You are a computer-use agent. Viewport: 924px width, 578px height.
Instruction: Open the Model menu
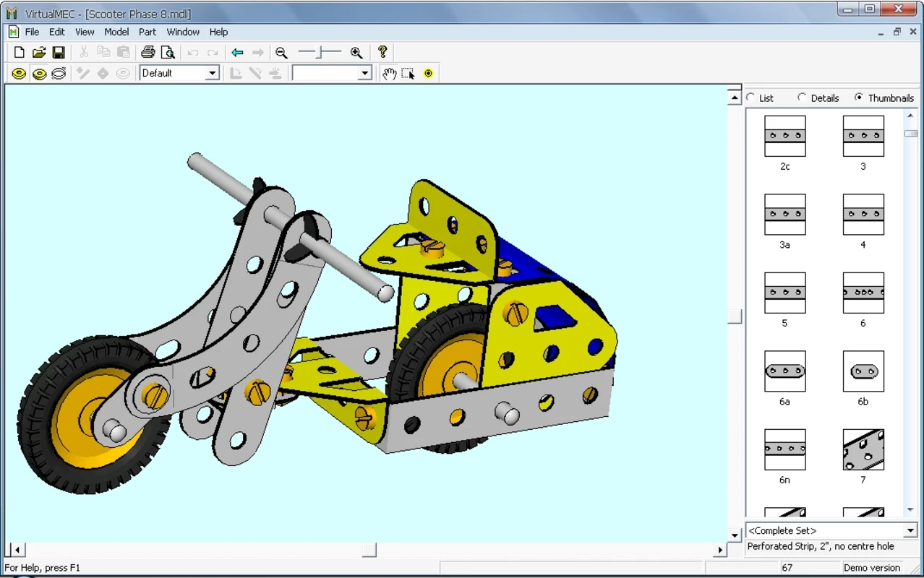116,32
